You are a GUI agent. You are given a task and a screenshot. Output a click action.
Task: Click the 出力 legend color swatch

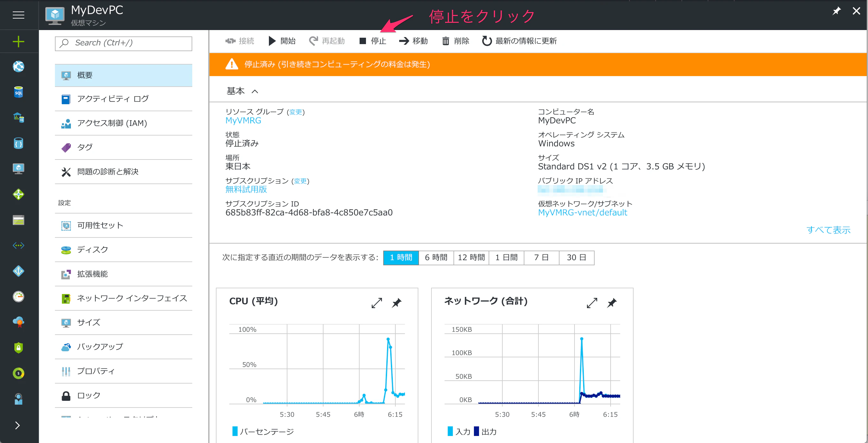point(476,431)
